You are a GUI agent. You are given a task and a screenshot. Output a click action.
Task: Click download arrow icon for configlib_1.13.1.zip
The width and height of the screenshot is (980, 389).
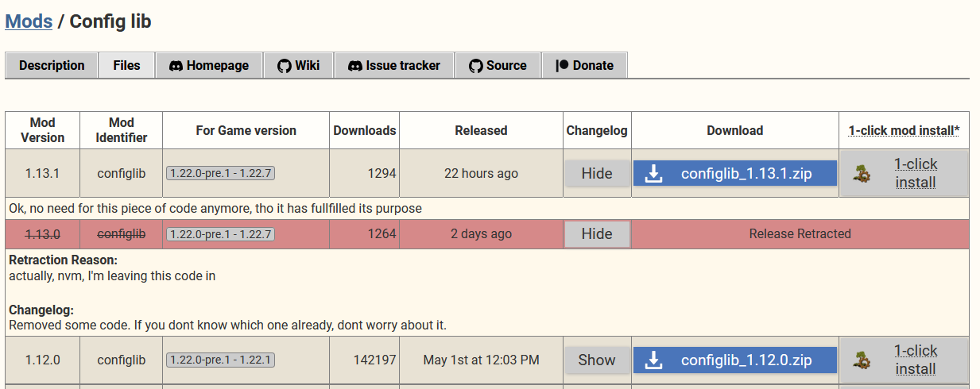pyautogui.click(x=653, y=174)
